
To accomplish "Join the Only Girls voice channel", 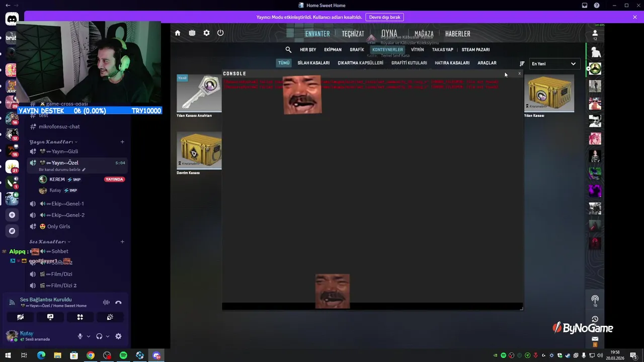I will (x=77, y=226).
